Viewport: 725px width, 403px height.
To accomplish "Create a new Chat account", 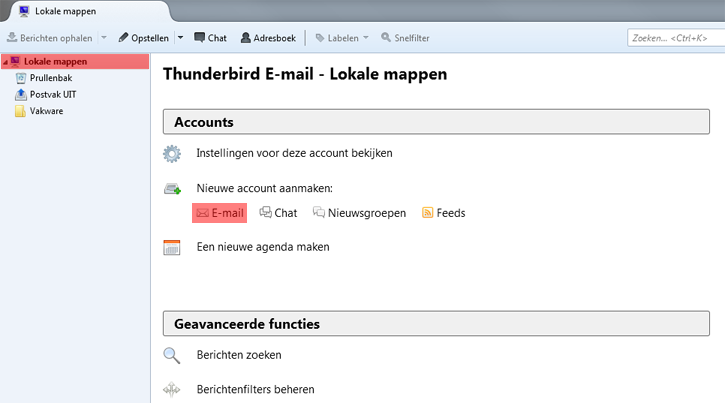I will [278, 213].
